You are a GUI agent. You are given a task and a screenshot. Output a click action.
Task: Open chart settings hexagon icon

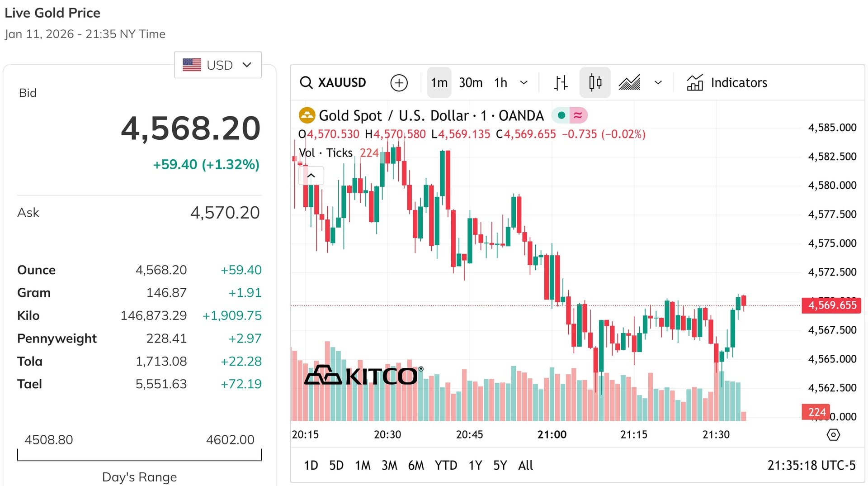tap(833, 435)
